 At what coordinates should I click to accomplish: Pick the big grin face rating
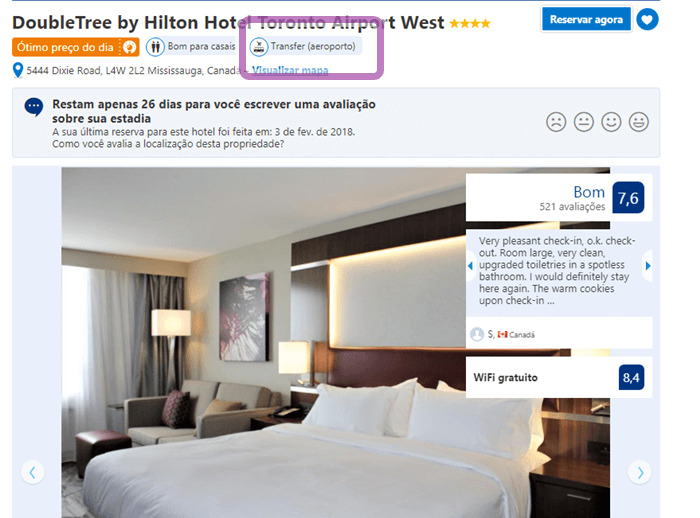pos(639,121)
